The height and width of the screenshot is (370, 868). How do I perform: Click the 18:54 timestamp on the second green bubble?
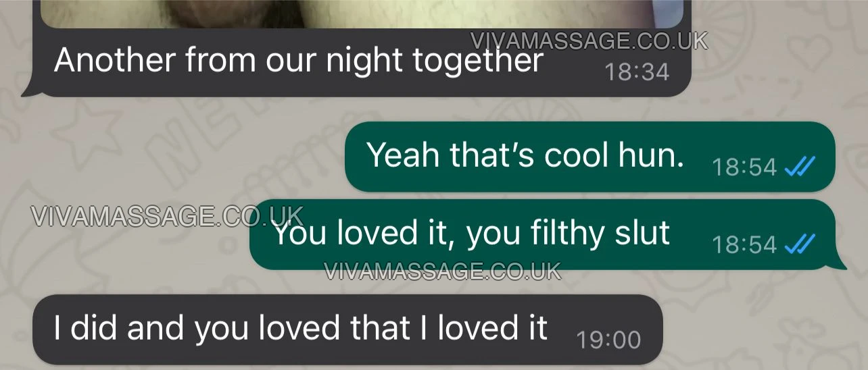point(744,244)
